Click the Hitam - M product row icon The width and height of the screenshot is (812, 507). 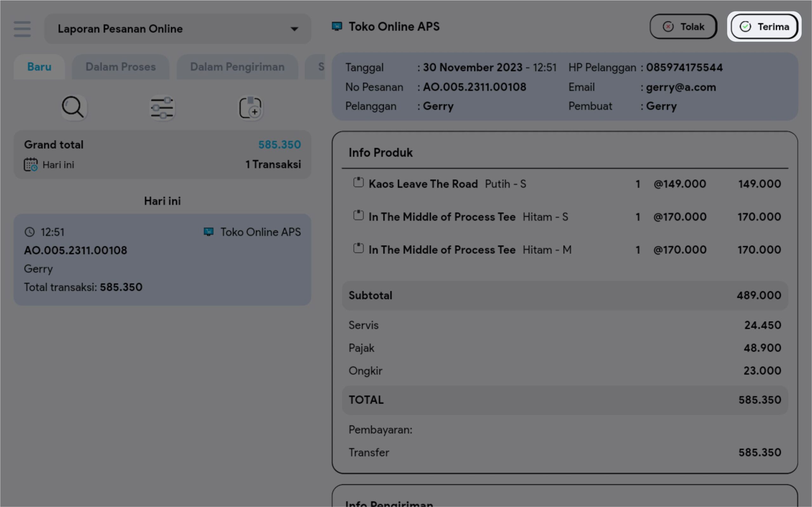(x=358, y=248)
